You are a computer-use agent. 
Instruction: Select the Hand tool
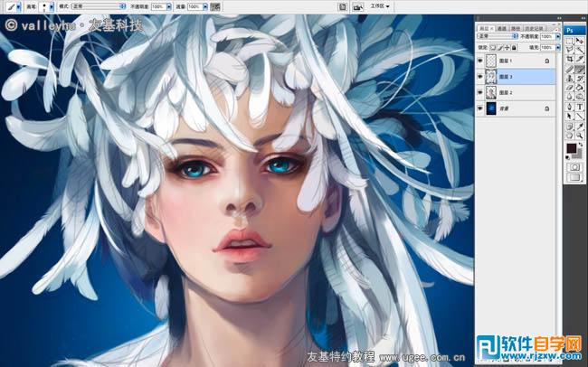[569, 136]
